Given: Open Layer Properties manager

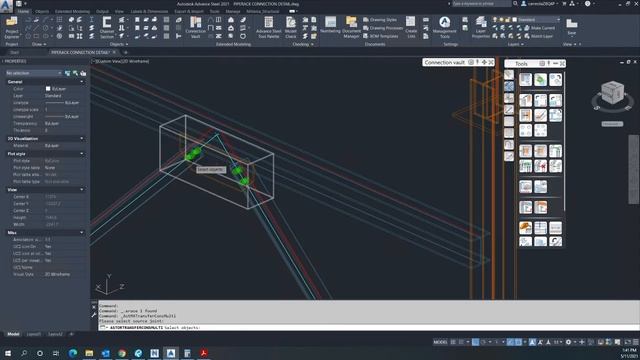Looking at the screenshot, I should [x=481, y=27].
